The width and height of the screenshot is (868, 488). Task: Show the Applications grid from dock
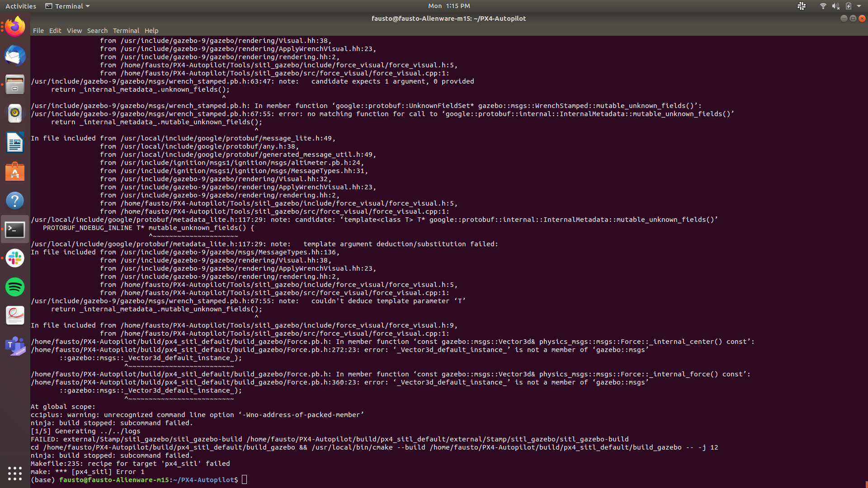(x=15, y=474)
